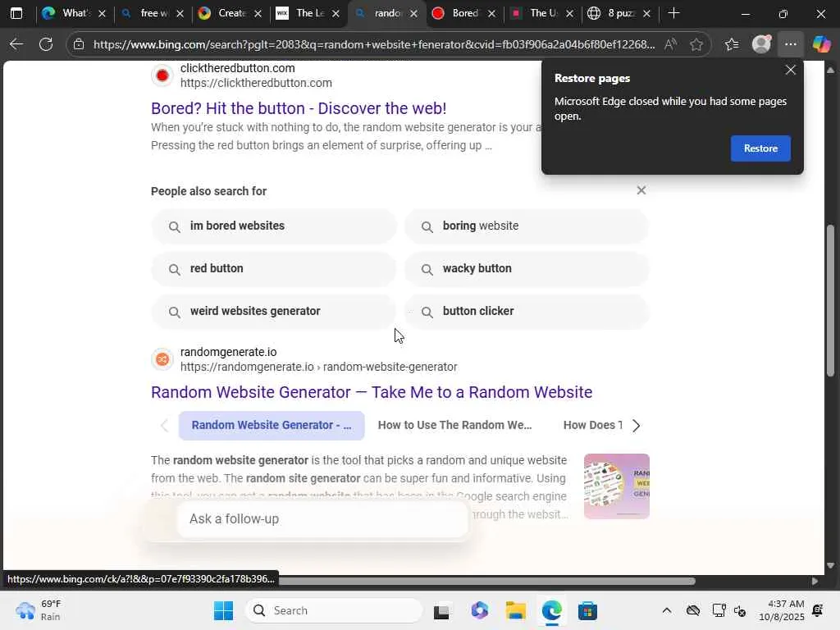This screenshot has width=840, height=630.
Task: Open Microsoft Edge taskbar icon
Action: 551,610
